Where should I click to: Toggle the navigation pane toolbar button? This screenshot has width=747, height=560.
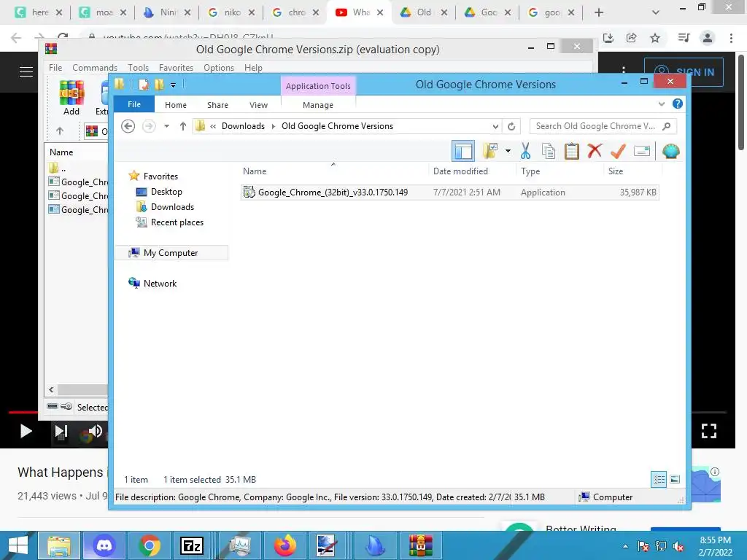click(463, 152)
